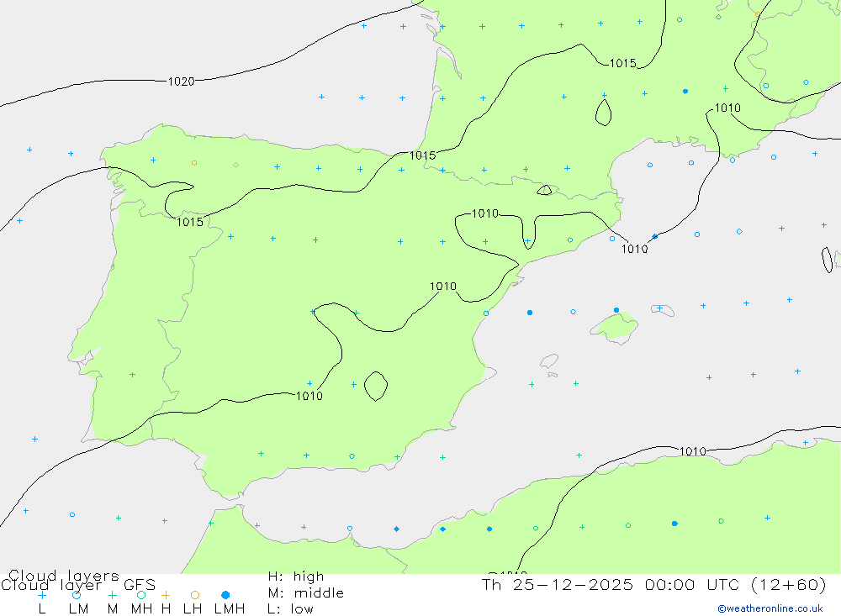Click the 1015 isobar label over northwest Spain
Image resolution: width=841 pixels, height=616 pixels.
190,222
